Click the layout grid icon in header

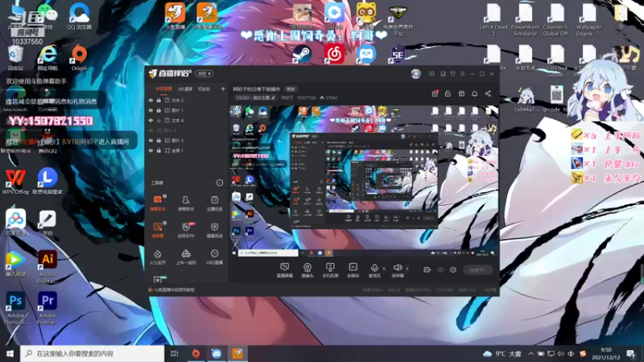461,93
